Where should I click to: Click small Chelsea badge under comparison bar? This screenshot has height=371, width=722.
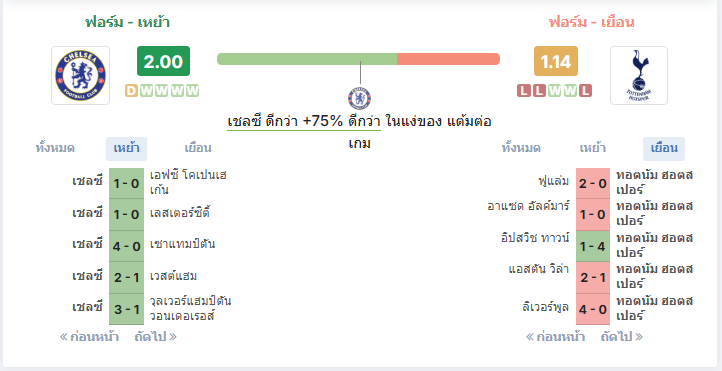(360, 98)
